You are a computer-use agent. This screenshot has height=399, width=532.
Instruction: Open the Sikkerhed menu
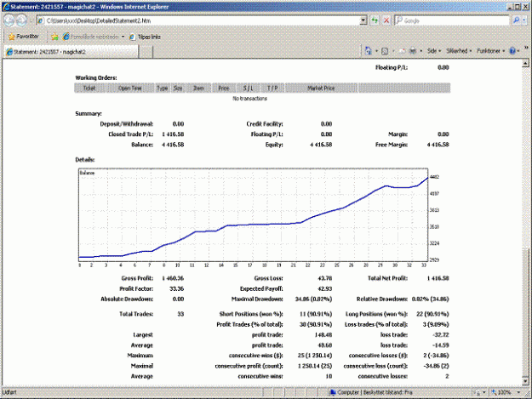(459, 51)
